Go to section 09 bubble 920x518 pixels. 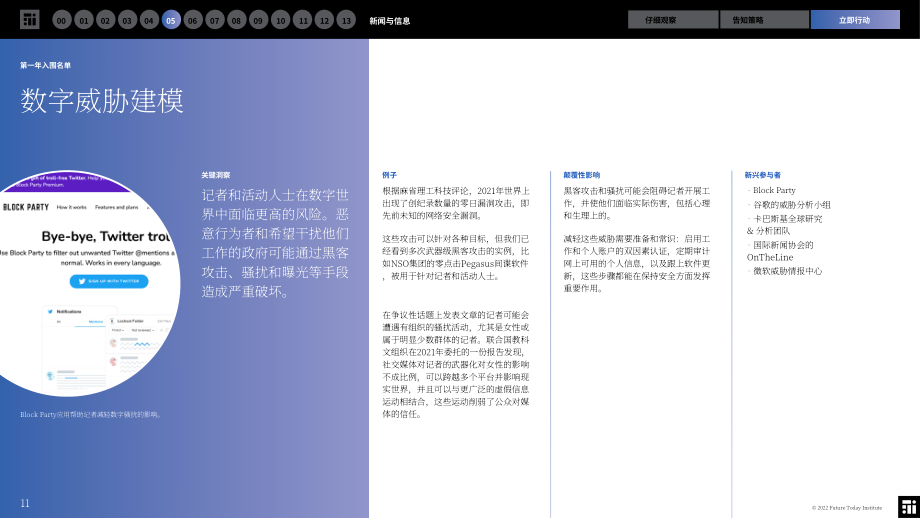click(x=258, y=20)
